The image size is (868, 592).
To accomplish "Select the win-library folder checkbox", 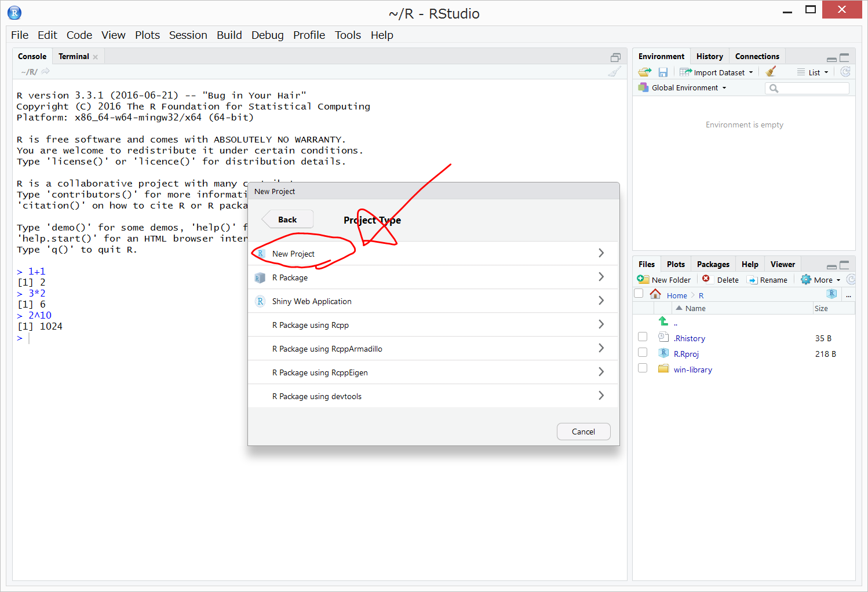I will [643, 368].
